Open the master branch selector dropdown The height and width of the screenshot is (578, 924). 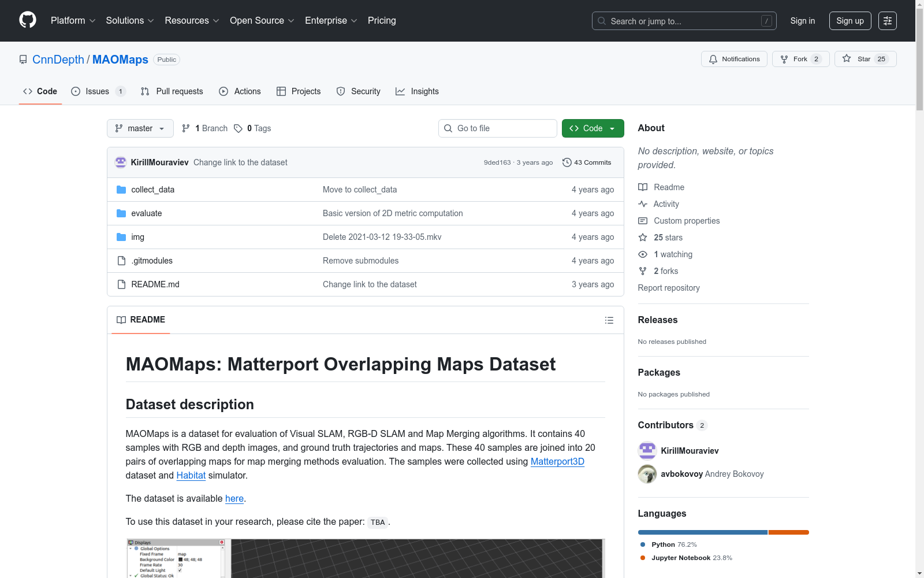140,128
